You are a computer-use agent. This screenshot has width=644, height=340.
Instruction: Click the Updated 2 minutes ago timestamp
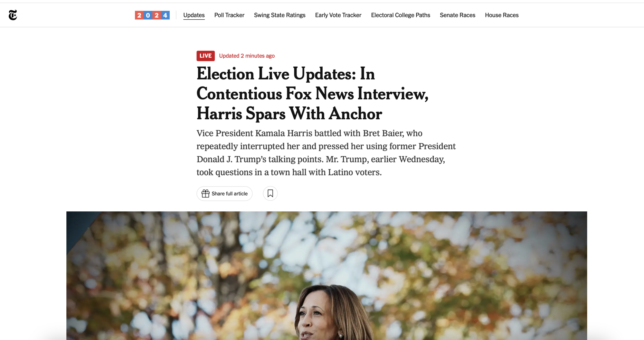(247, 56)
